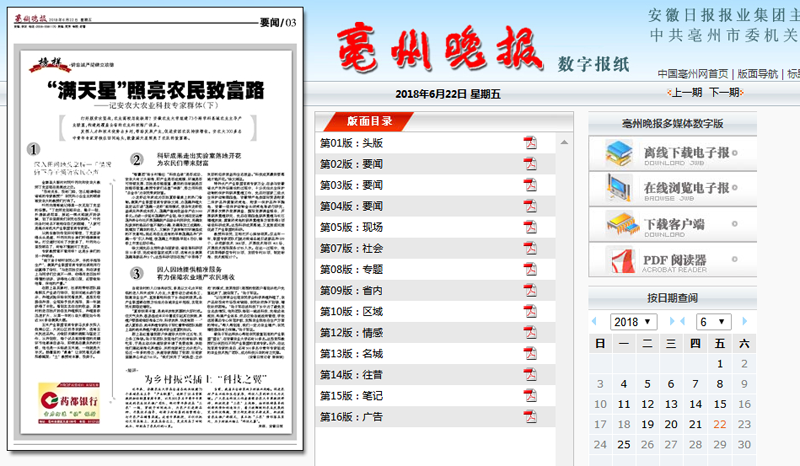Image resolution: width=800 pixels, height=466 pixels.
Task: Open 第07版：社会 page link
Action: [351, 248]
